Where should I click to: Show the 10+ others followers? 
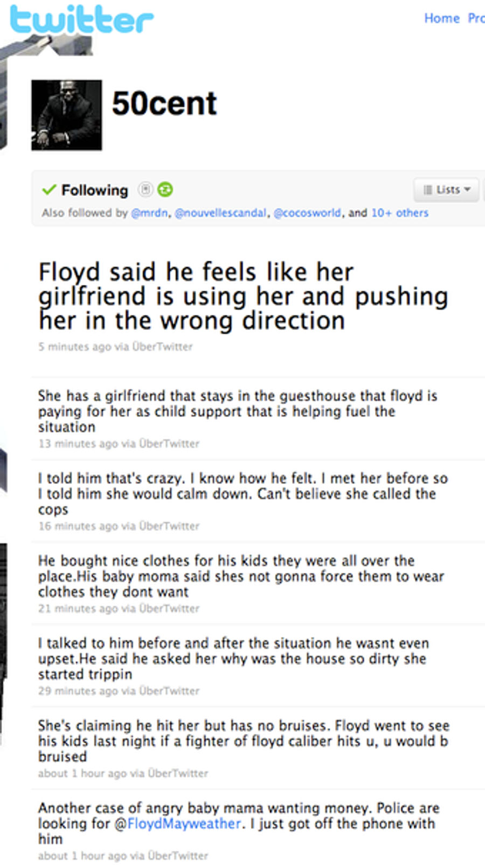pyautogui.click(x=400, y=213)
